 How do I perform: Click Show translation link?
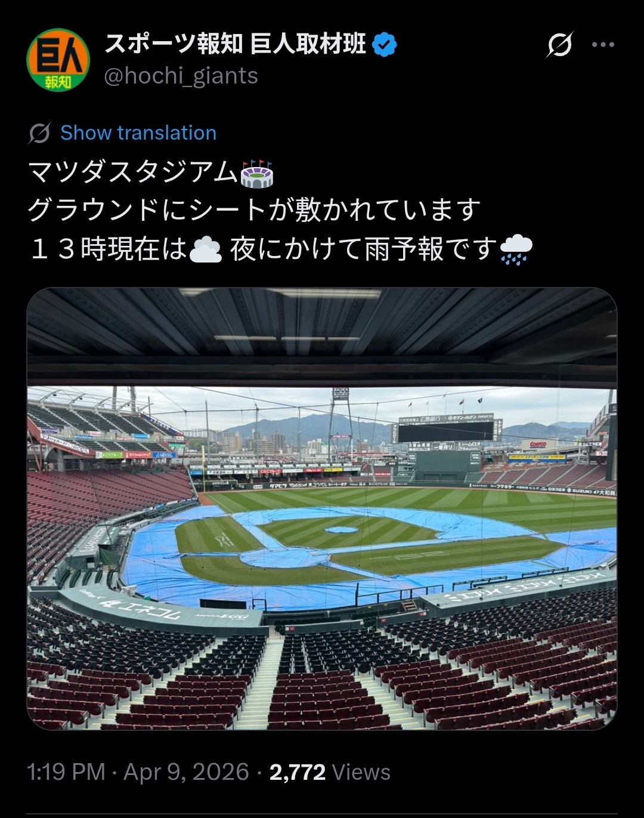(138, 132)
